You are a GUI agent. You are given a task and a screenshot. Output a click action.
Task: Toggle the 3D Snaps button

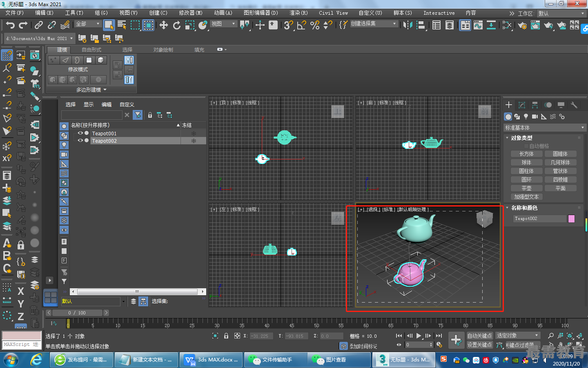point(289,25)
